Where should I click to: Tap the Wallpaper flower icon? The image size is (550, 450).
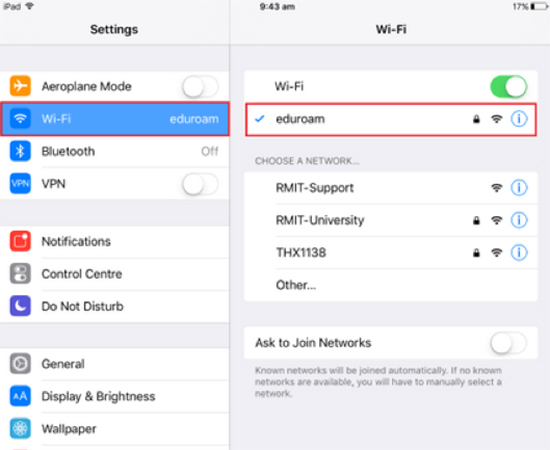click(20, 429)
